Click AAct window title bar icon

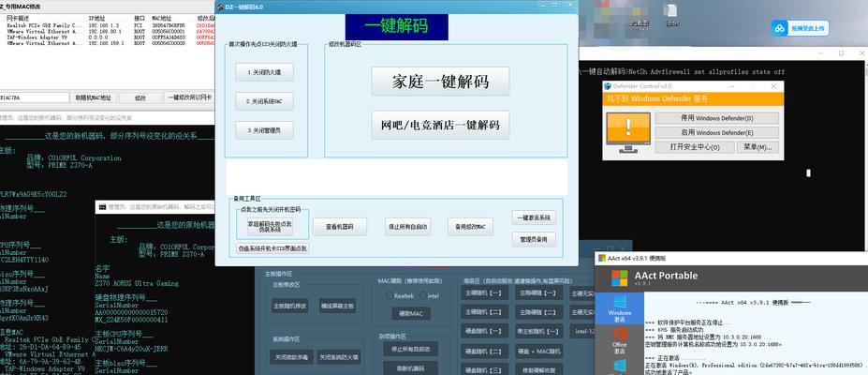click(x=602, y=258)
